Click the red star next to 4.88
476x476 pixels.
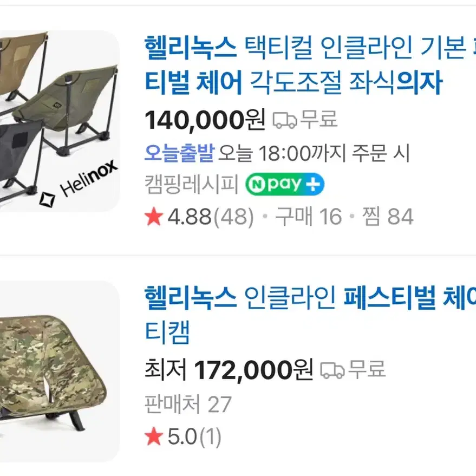154,217
